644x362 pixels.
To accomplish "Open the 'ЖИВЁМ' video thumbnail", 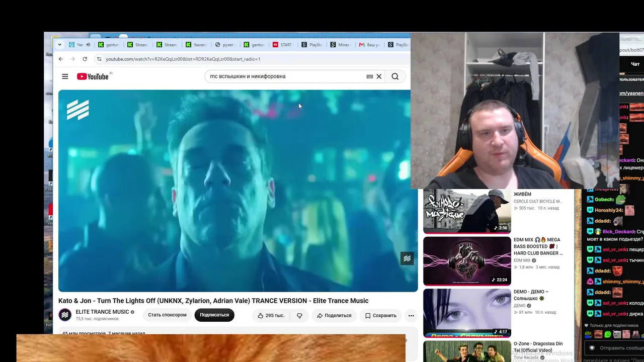I will pyautogui.click(x=467, y=212).
